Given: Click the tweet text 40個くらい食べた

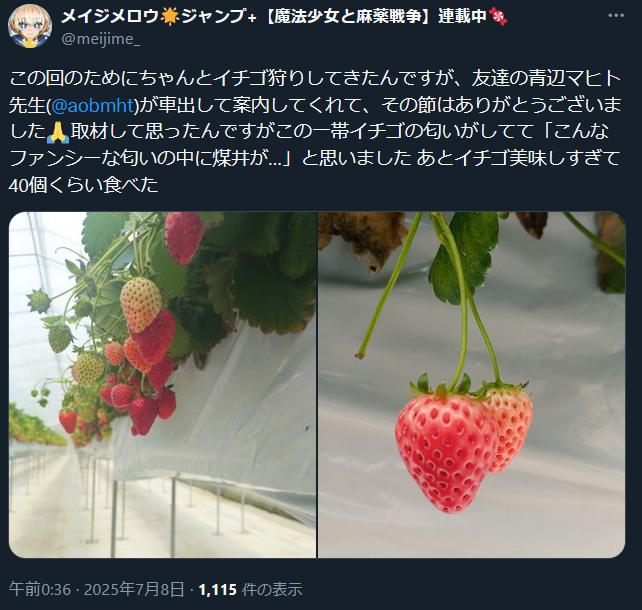Looking at the screenshot, I should [84, 185].
